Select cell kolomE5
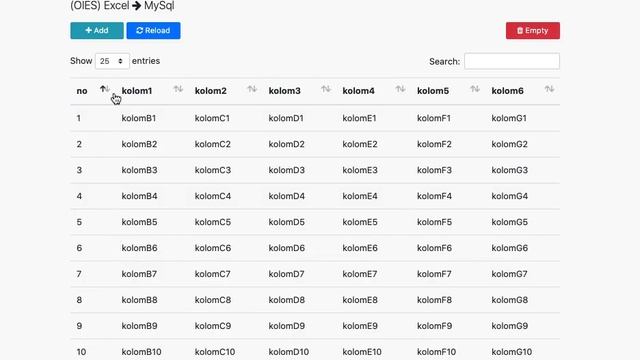 (x=360, y=222)
